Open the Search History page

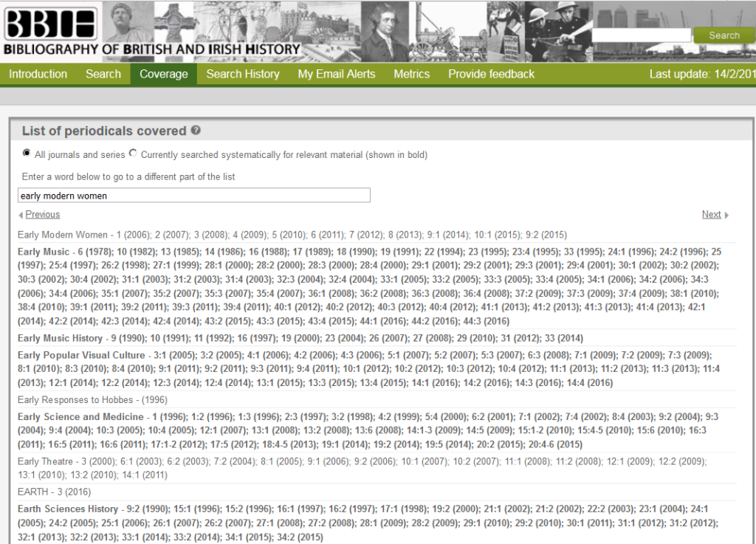click(x=242, y=74)
